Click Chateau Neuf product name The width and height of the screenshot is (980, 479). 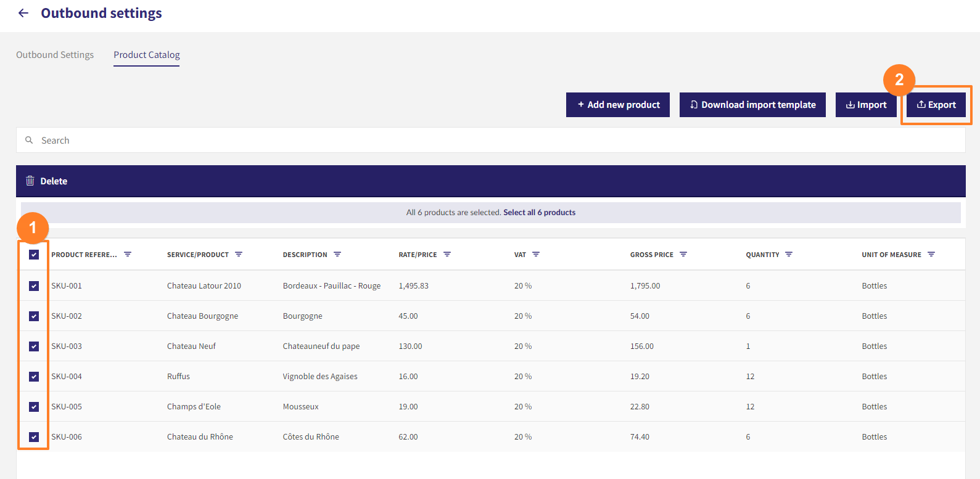click(x=191, y=346)
